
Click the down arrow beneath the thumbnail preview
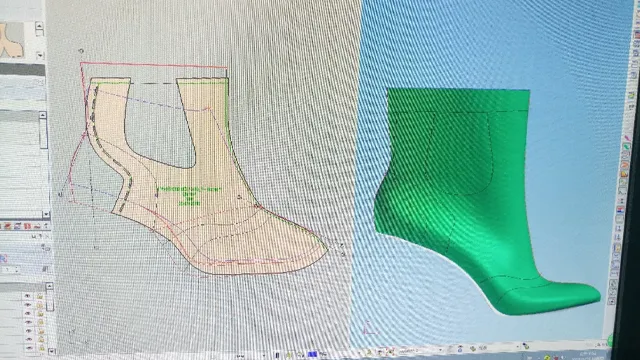click(40, 55)
